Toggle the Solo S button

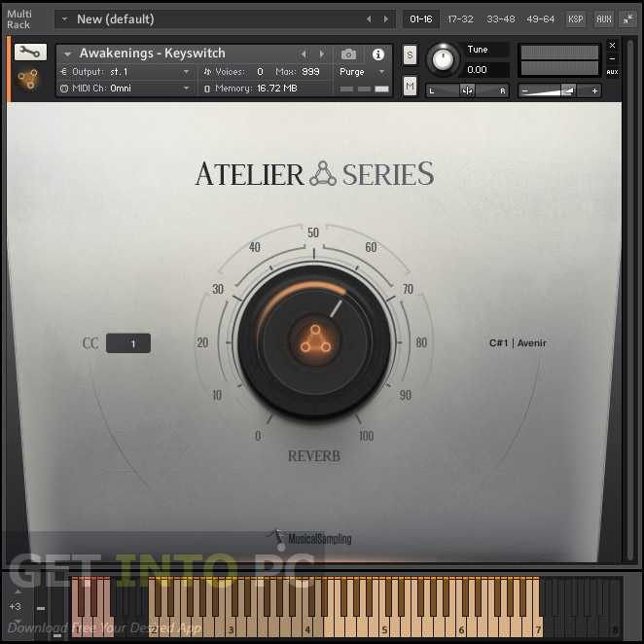click(x=410, y=54)
